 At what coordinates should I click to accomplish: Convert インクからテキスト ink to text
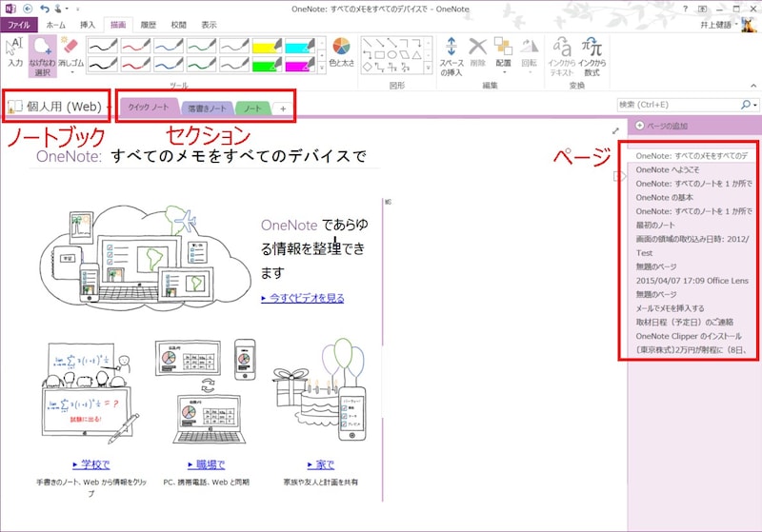coord(562,57)
